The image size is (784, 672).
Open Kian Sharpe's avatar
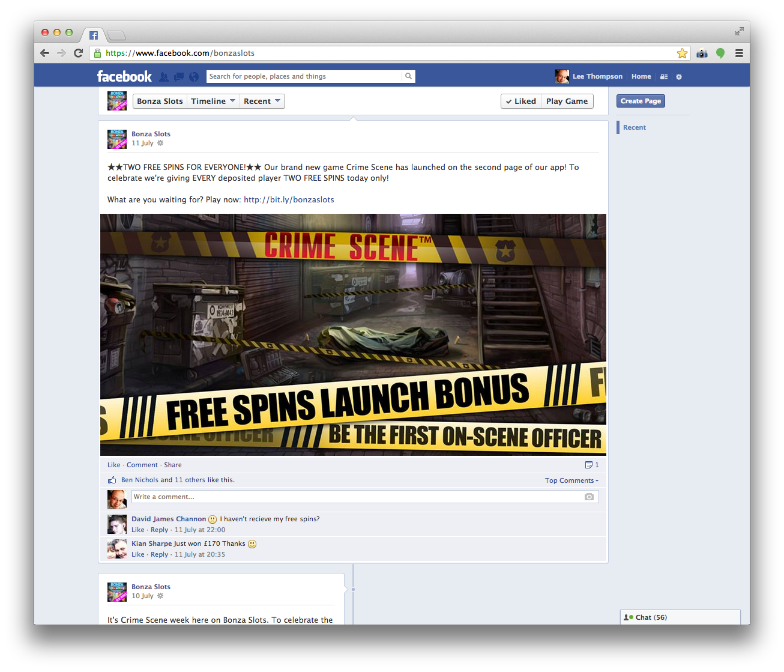[117, 549]
